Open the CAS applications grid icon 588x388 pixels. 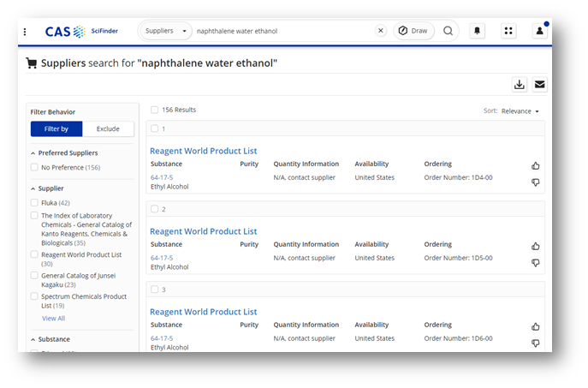pos(508,31)
